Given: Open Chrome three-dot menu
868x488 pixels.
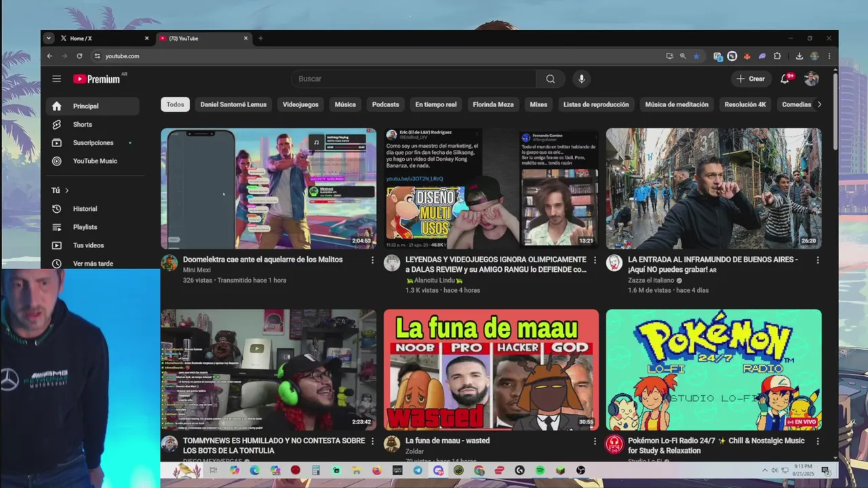Looking at the screenshot, I should [829, 56].
